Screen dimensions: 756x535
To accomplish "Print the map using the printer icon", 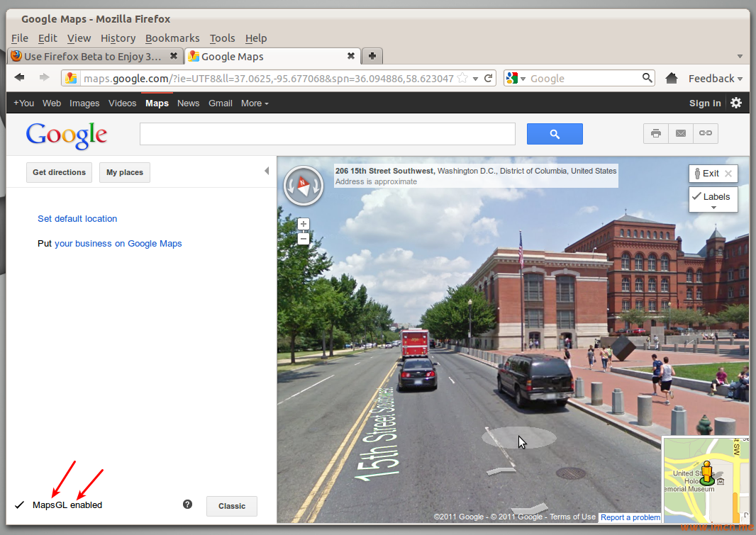I will pos(656,133).
